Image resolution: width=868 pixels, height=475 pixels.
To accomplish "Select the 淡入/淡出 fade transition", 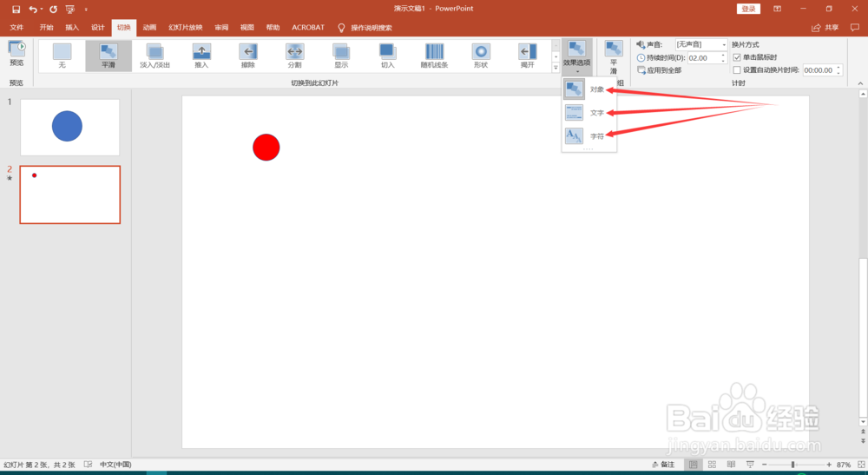I will [x=155, y=56].
